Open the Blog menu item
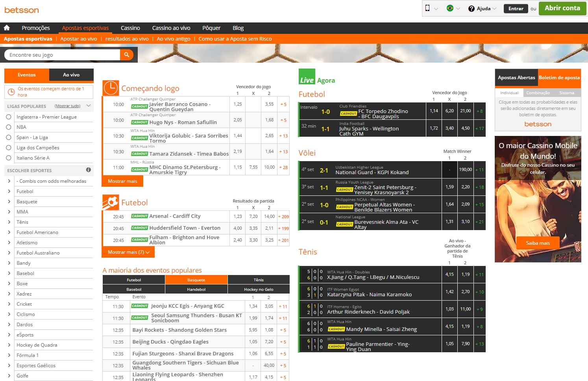Viewport: 588px width, 381px height. click(238, 28)
